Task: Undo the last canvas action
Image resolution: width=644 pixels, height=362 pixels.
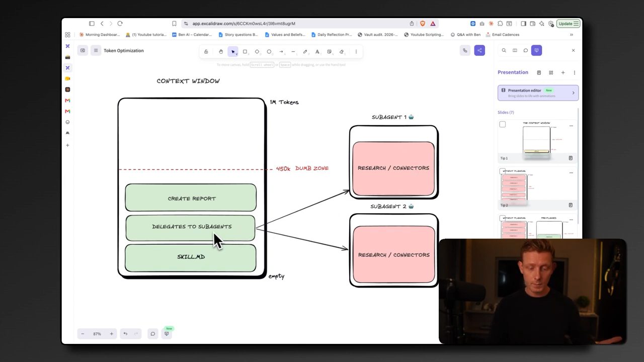Action: pos(125,334)
